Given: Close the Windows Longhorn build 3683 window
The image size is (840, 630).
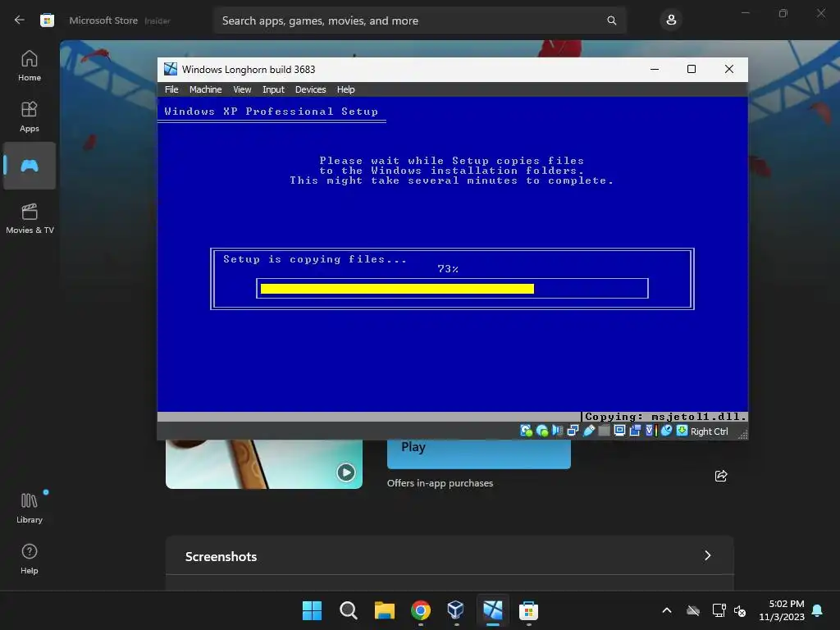Looking at the screenshot, I should click(x=729, y=69).
